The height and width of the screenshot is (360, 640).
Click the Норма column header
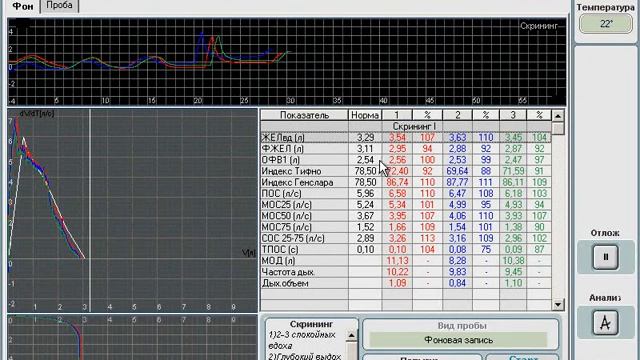tap(364, 115)
